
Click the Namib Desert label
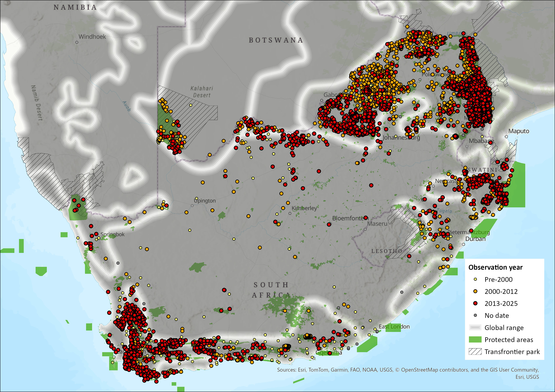pos(37,103)
